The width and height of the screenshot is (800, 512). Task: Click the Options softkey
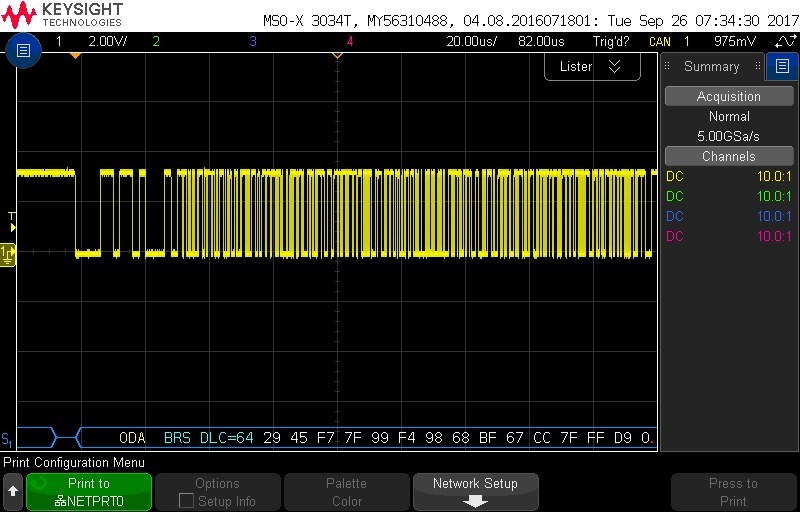coord(218,492)
